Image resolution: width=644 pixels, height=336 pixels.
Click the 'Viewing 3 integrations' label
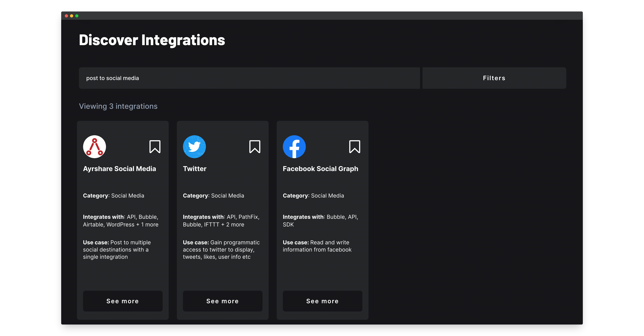coord(118,106)
